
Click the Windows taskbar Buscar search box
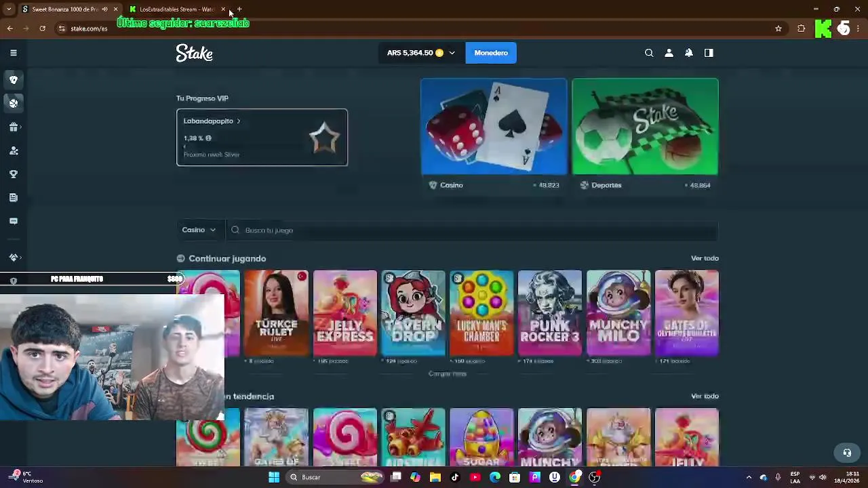click(336, 477)
